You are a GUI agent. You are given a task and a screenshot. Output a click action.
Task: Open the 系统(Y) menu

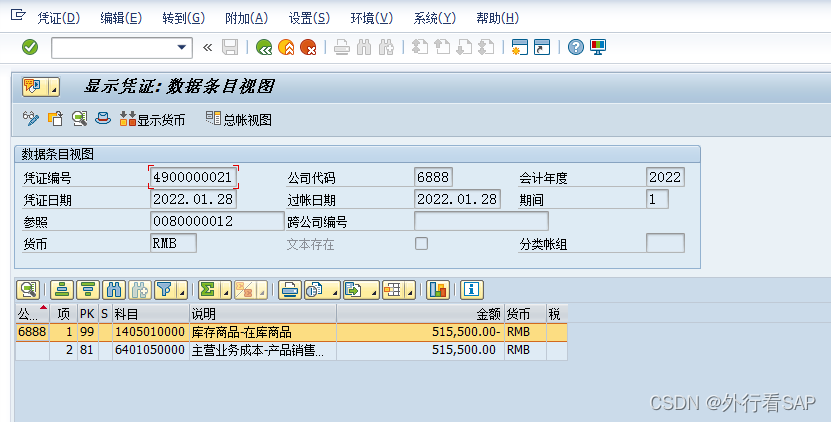435,18
